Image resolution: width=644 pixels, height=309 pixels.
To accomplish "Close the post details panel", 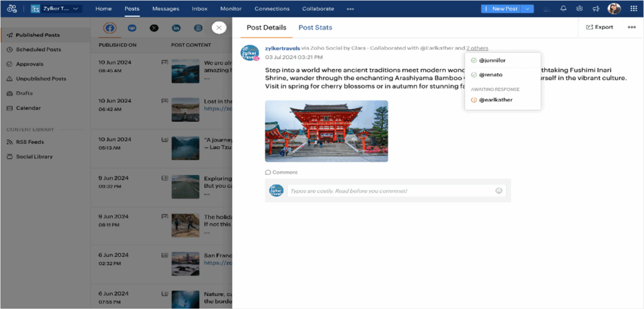I will [218, 28].
